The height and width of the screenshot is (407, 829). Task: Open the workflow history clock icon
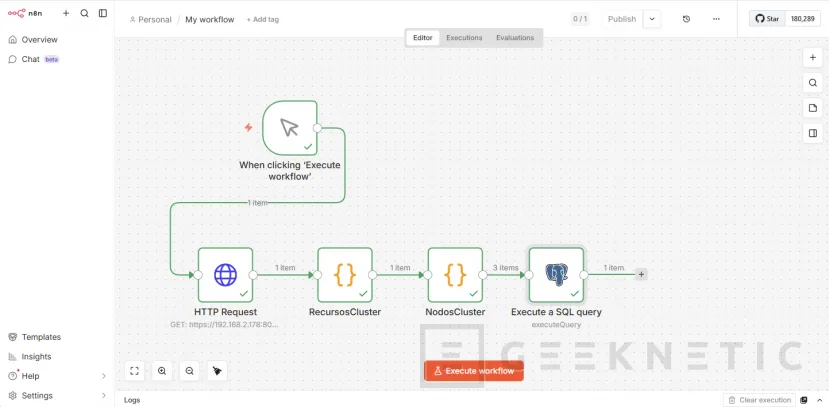686,19
